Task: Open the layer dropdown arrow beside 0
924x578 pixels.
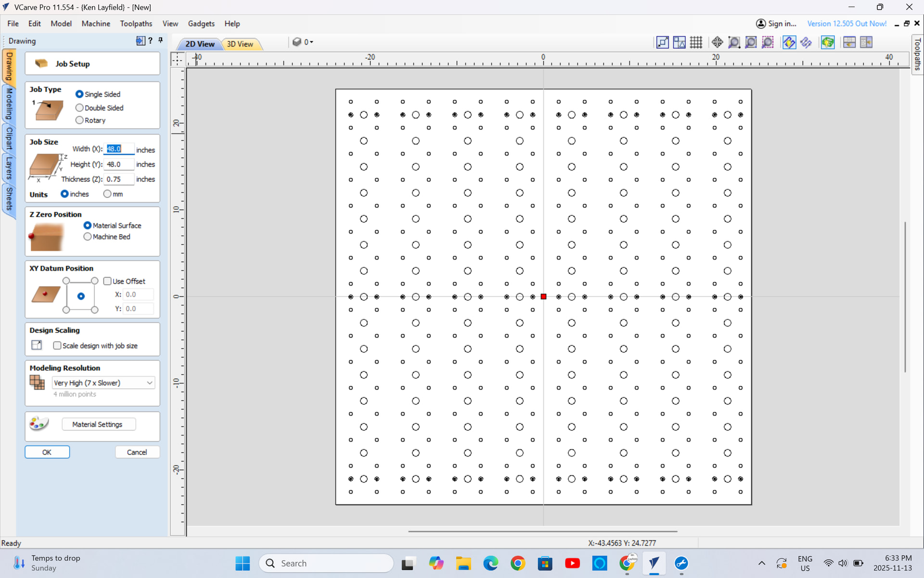Action: tap(311, 42)
